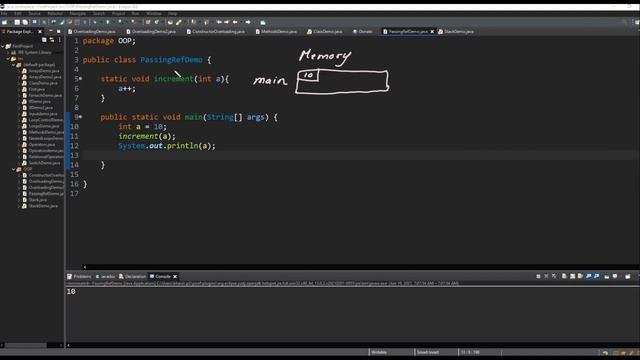640x360 pixels.
Task: Click the New Java Class toolbar icon
Action: point(156,22)
